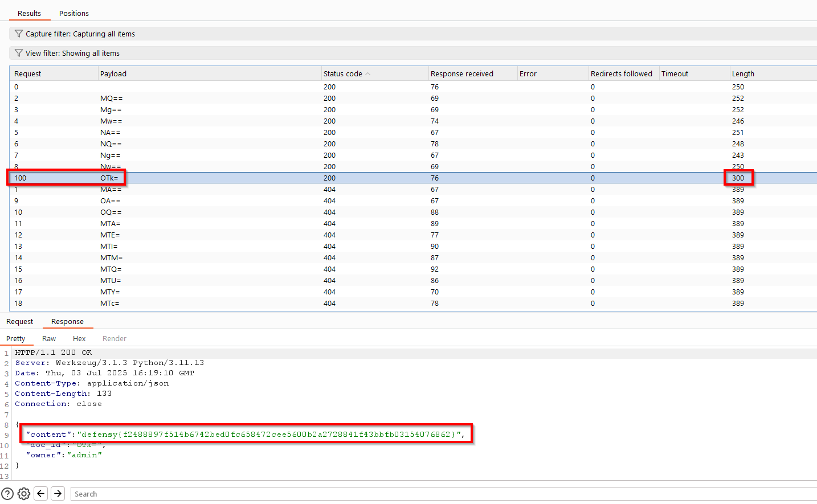Screen dimensions: 817x504
Task: Toggle the Status code sort arrow
Action: [x=368, y=74]
